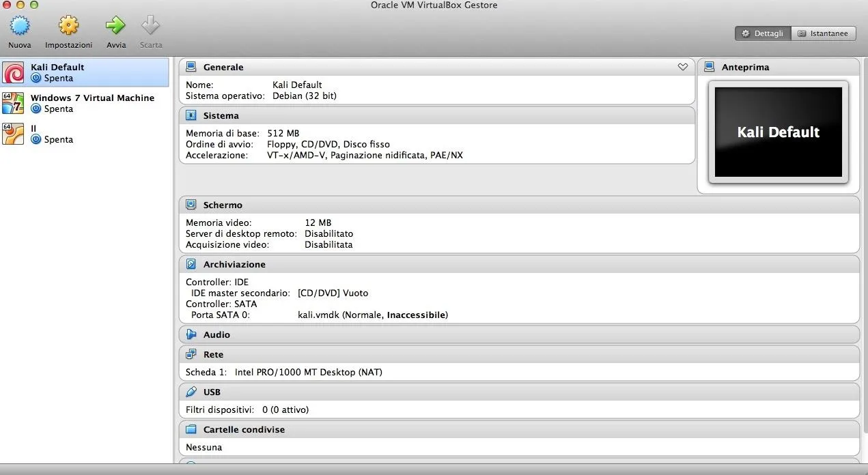Click power state icon of Windows 7 machine
Viewport: 868px width, 475px height.
point(36,109)
